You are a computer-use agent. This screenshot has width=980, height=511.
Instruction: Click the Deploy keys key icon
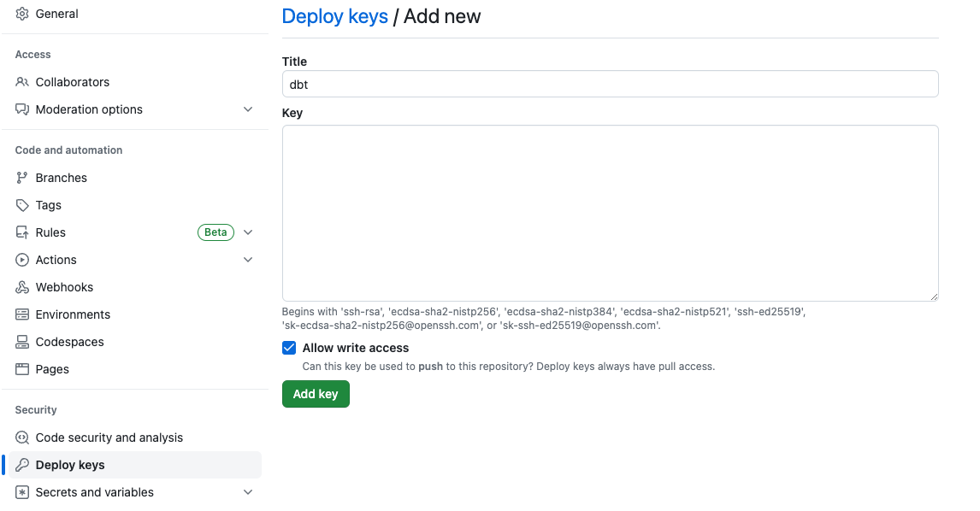point(22,465)
